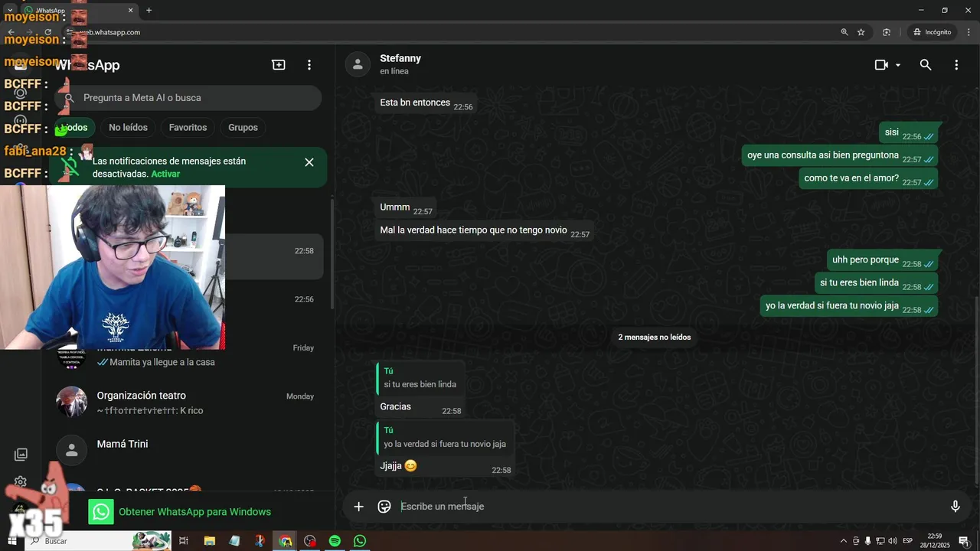Viewport: 980px width, 551px height.
Task: Record a voice message with the microphone
Action: pos(955,507)
